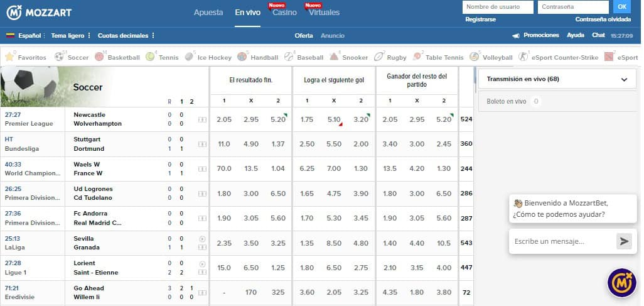Switch to the Apuesta tab

point(208,13)
